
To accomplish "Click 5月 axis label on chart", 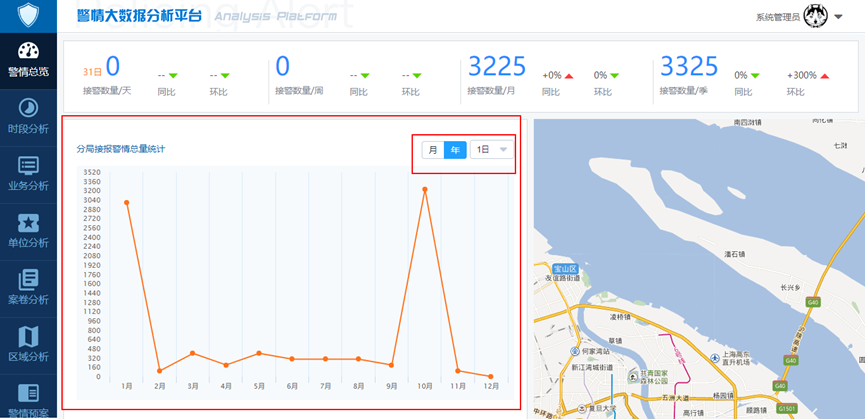I will pos(259,386).
